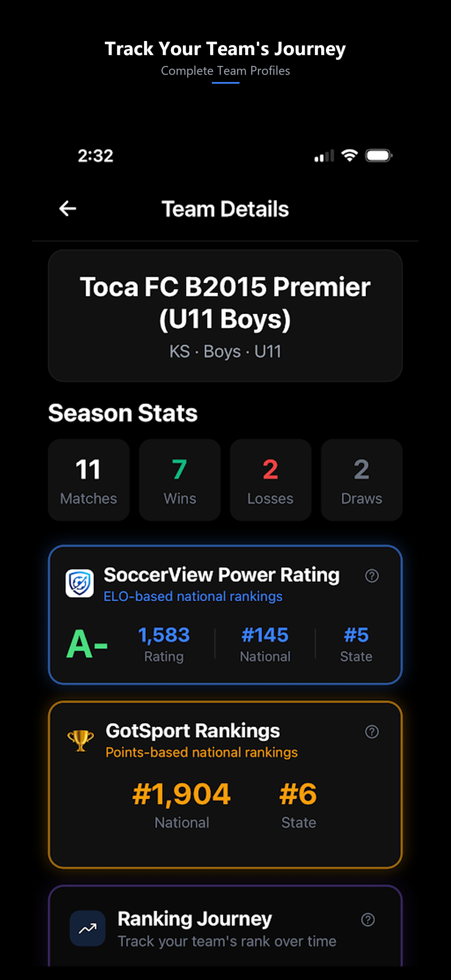
Task: Tap the SoccerView shield logo icon
Action: pyautogui.click(x=80, y=583)
